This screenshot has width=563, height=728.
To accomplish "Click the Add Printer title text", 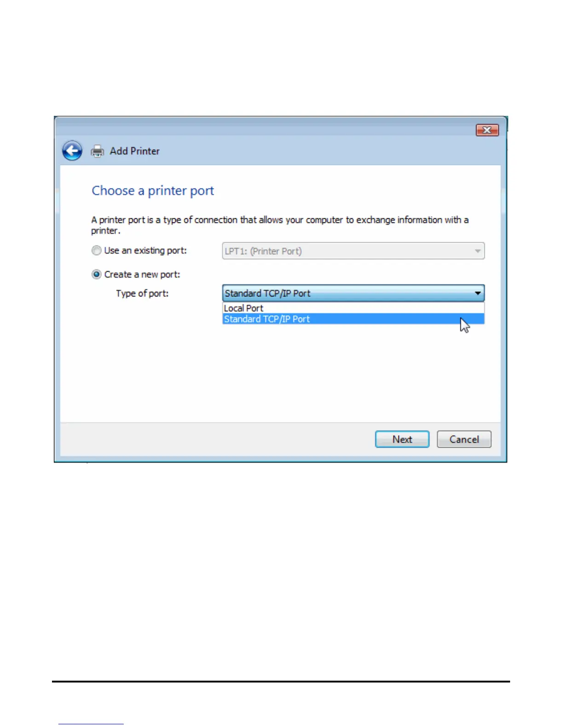I will pyautogui.click(x=135, y=151).
